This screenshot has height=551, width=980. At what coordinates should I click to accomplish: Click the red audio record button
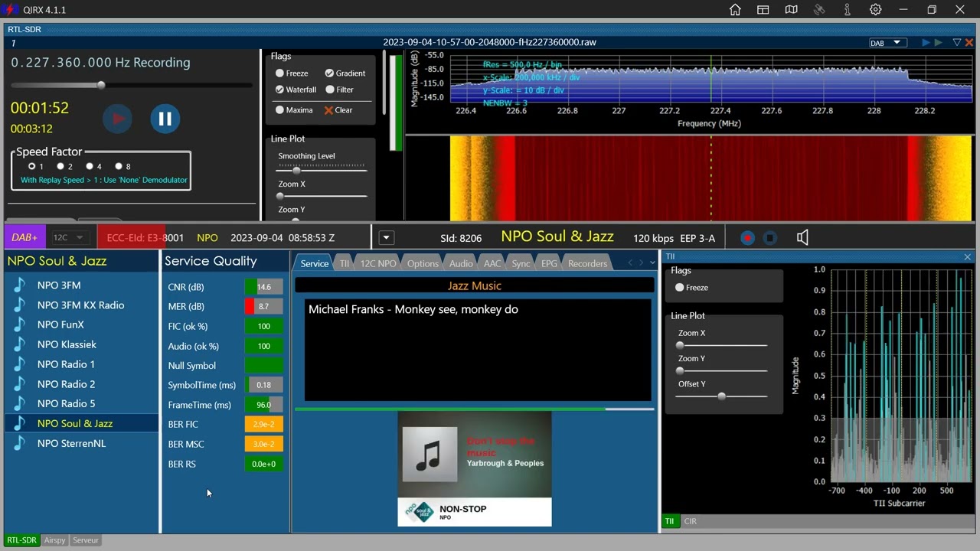pyautogui.click(x=747, y=238)
